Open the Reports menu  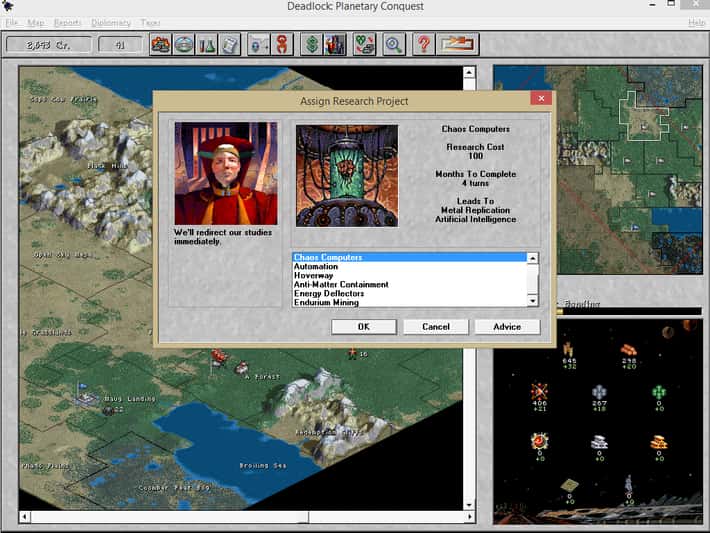tap(67, 22)
